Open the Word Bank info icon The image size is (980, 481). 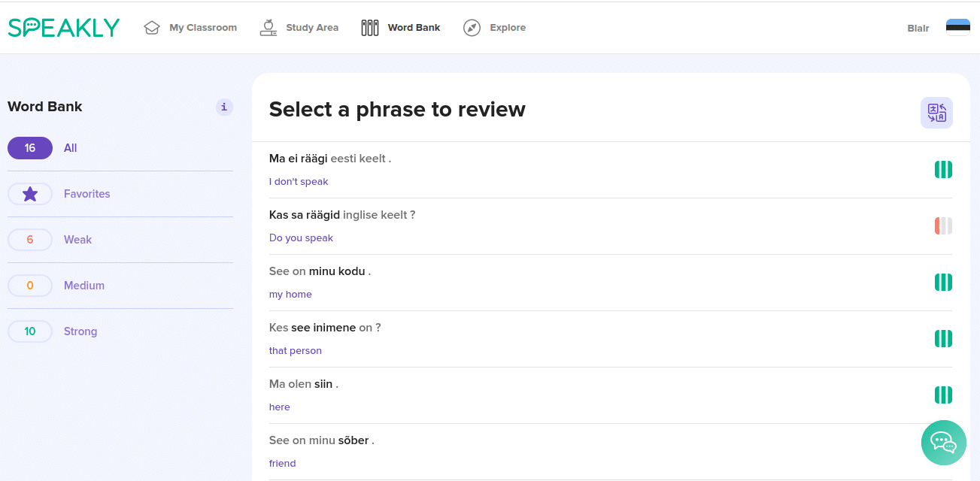pos(224,107)
